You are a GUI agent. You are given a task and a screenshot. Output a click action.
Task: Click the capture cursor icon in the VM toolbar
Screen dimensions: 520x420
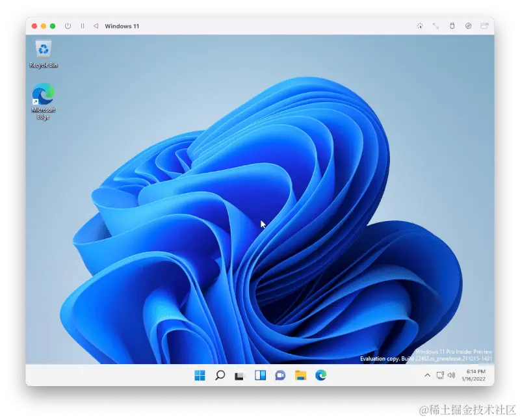(x=420, y=26)
